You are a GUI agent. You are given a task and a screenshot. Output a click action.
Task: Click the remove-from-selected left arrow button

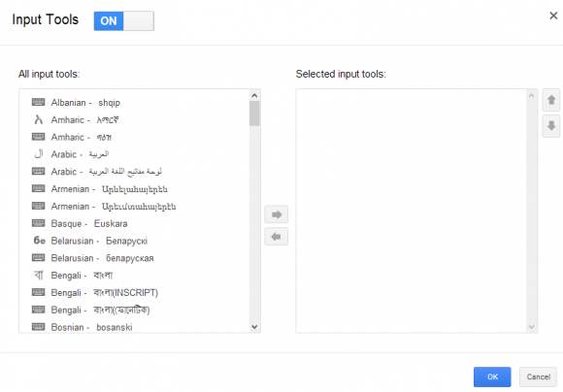pos(276,237)
